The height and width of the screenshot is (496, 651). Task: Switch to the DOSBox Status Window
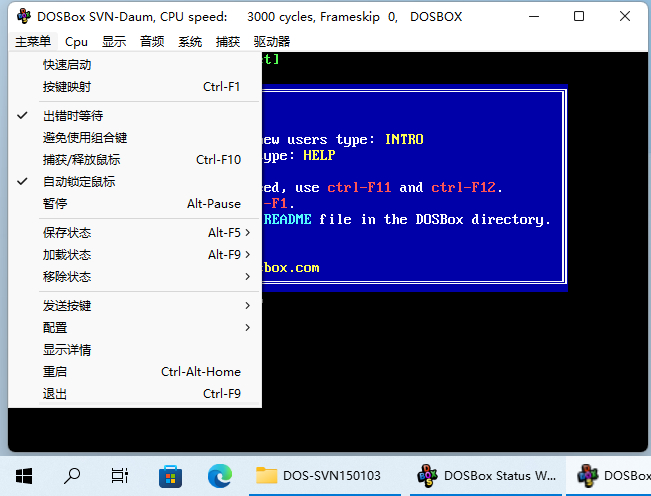pyautogui.click(x=486, y=476)
